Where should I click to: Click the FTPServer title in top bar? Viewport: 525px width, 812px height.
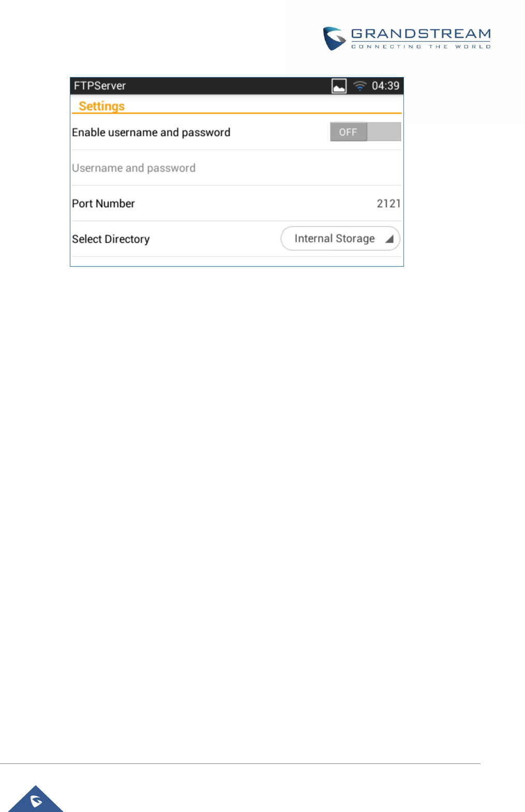click(100, 86)
